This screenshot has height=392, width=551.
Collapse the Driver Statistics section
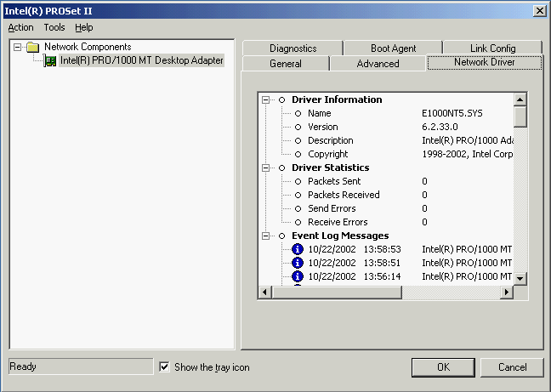pyautogui.click(x=265, y=168)
